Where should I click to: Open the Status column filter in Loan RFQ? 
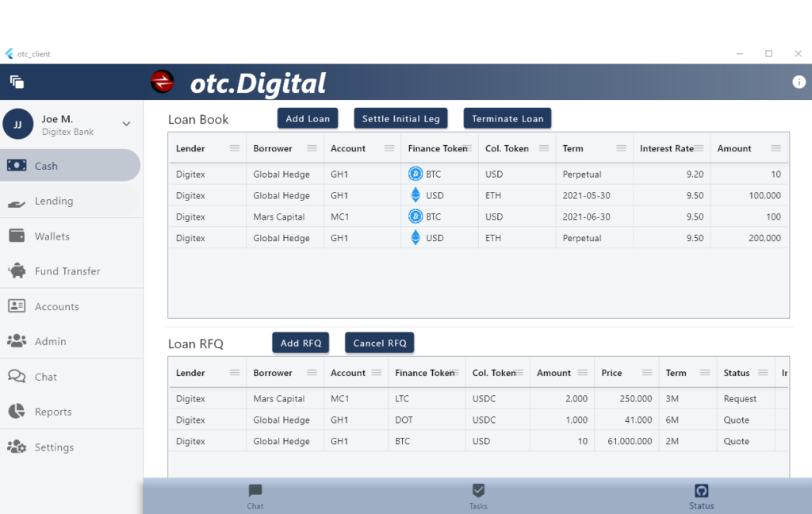click(764, 372)
